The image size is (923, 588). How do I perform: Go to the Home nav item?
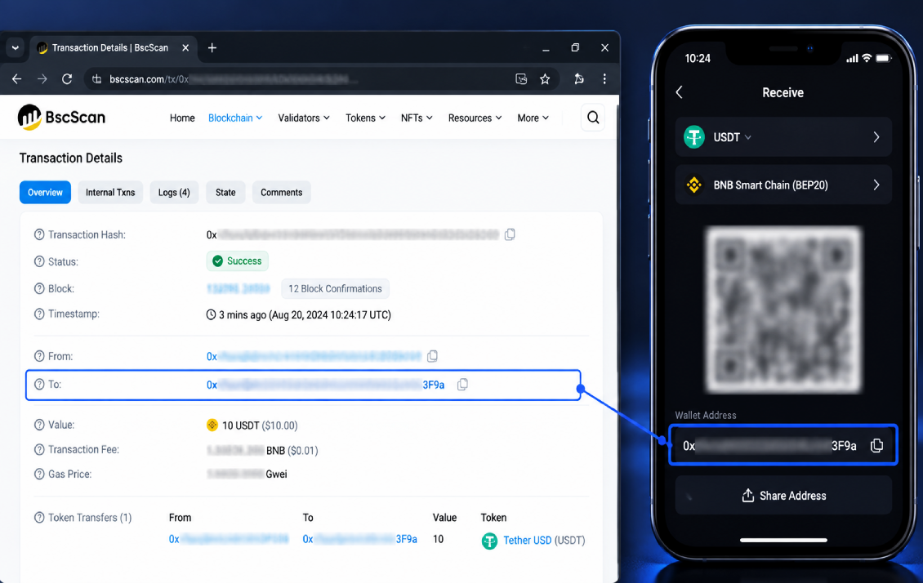pyautogui.click(x=182, y=118)
